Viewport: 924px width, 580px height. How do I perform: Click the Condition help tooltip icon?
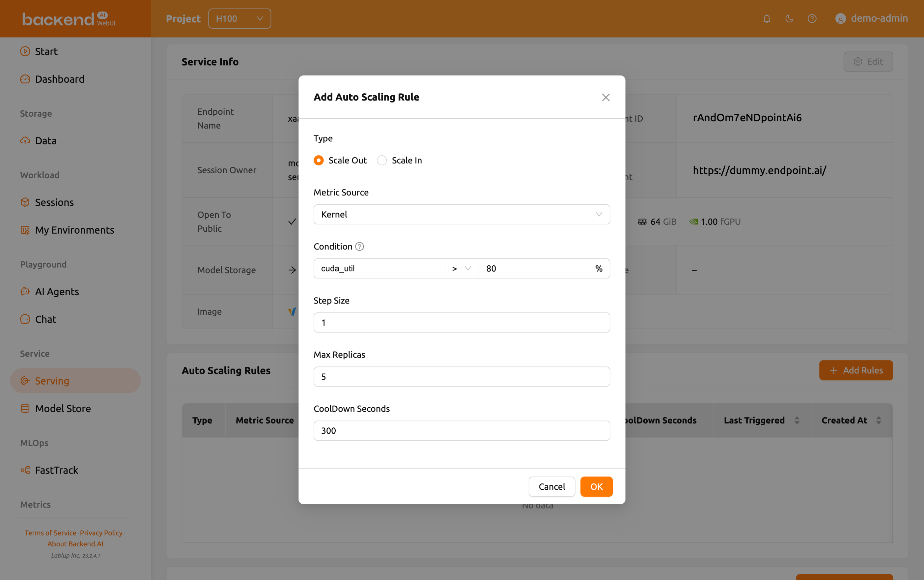[359, 246]
